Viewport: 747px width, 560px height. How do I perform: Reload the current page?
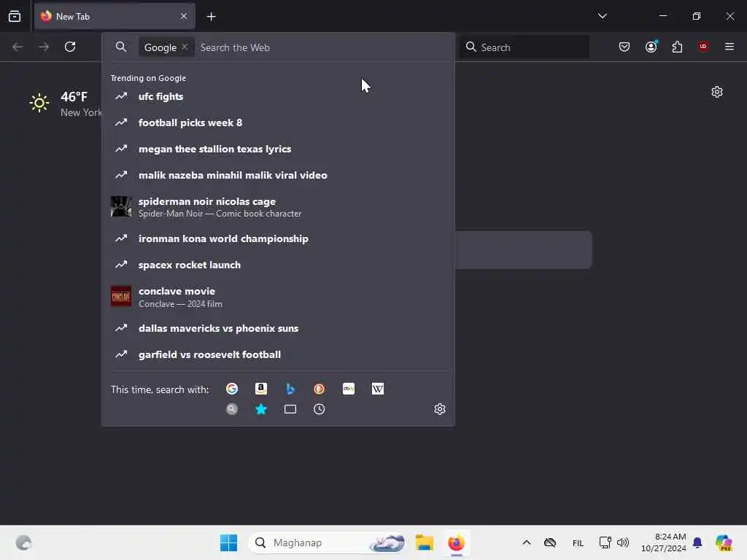point(70,47)
